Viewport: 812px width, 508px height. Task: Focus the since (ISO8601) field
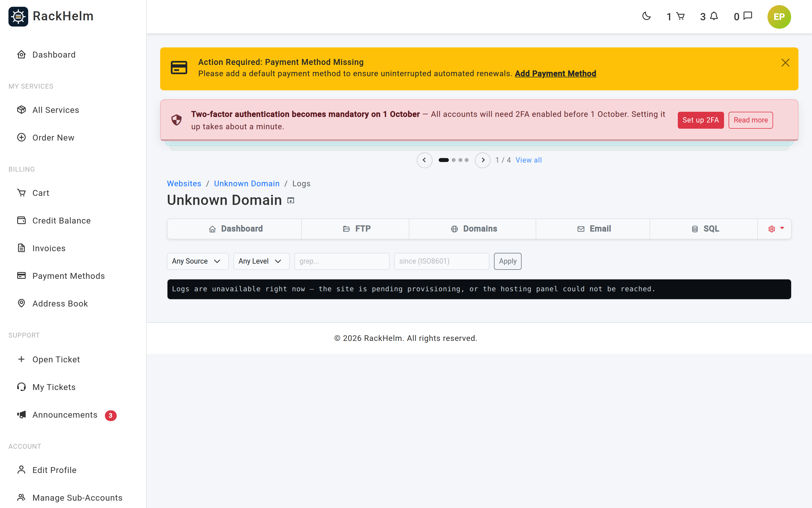pyautogui.click(x=441, y=261)
